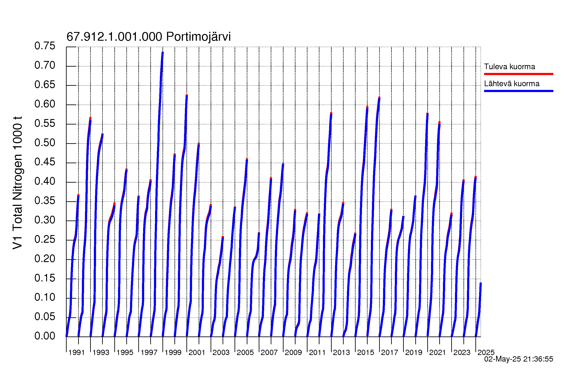
Task: Select the 'Lähtevä kuorma' legend label
Action: (x=512, y=84)
